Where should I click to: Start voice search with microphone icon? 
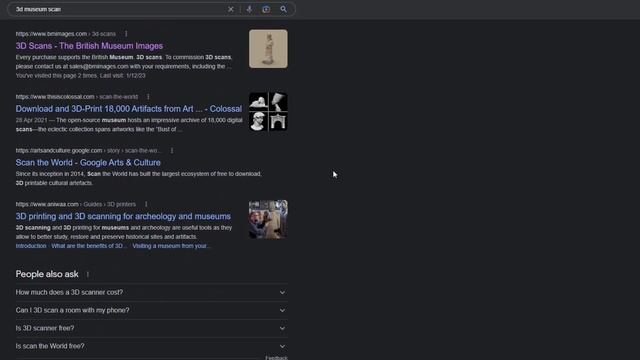[249, 9]
